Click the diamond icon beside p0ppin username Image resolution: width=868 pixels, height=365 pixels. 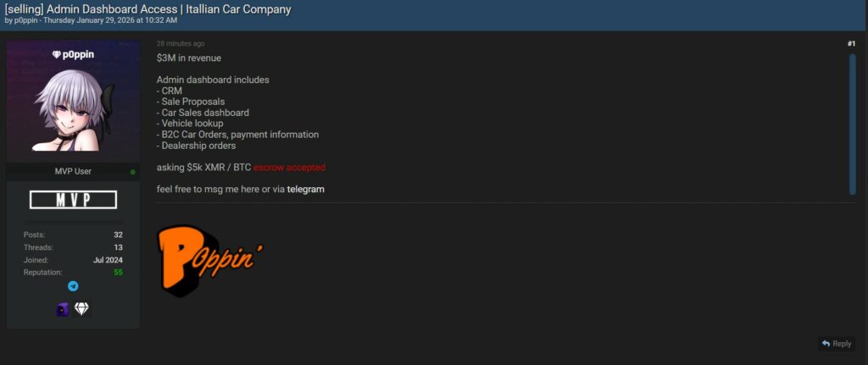pyautogui.click(x=56, y=54)
